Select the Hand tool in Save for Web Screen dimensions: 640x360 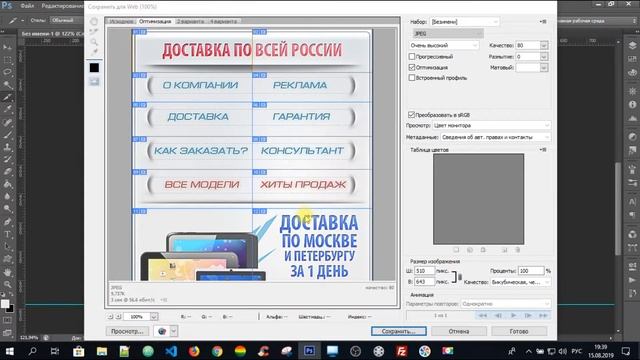94,22
